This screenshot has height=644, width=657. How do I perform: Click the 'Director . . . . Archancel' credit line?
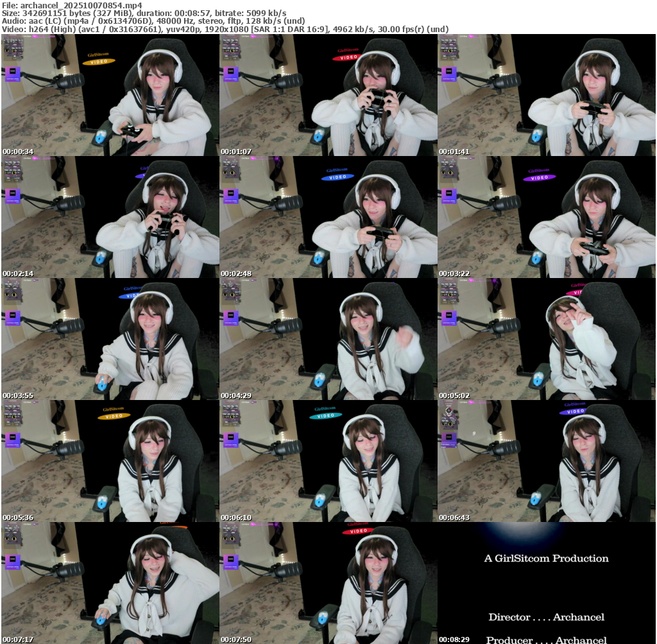point(546,617)
